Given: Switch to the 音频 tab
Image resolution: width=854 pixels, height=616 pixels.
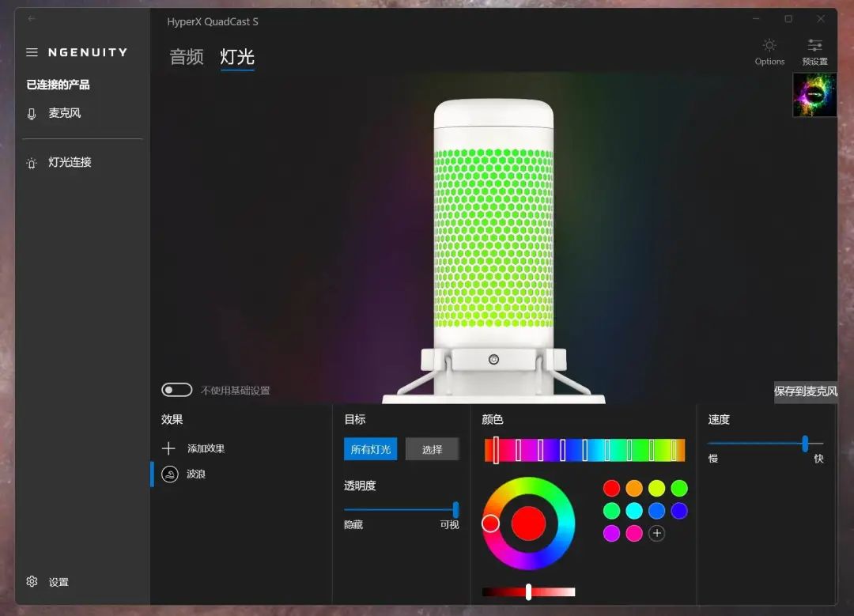Looking at the screenshot, I should [187, 57].
